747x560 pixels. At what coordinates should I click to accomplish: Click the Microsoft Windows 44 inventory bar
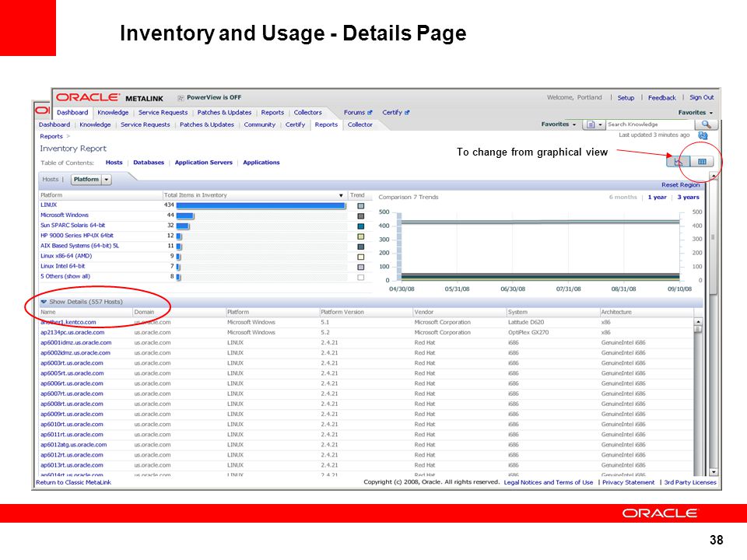click(x=185, y=215)
